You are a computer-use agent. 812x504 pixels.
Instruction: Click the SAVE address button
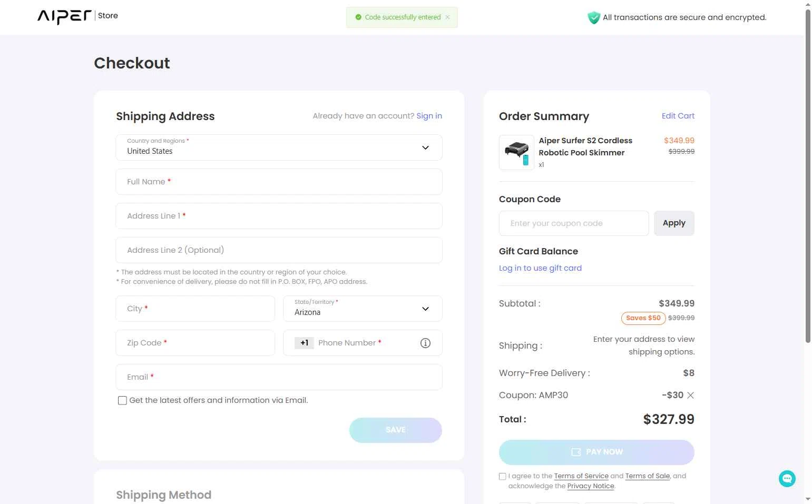[395, 430]
